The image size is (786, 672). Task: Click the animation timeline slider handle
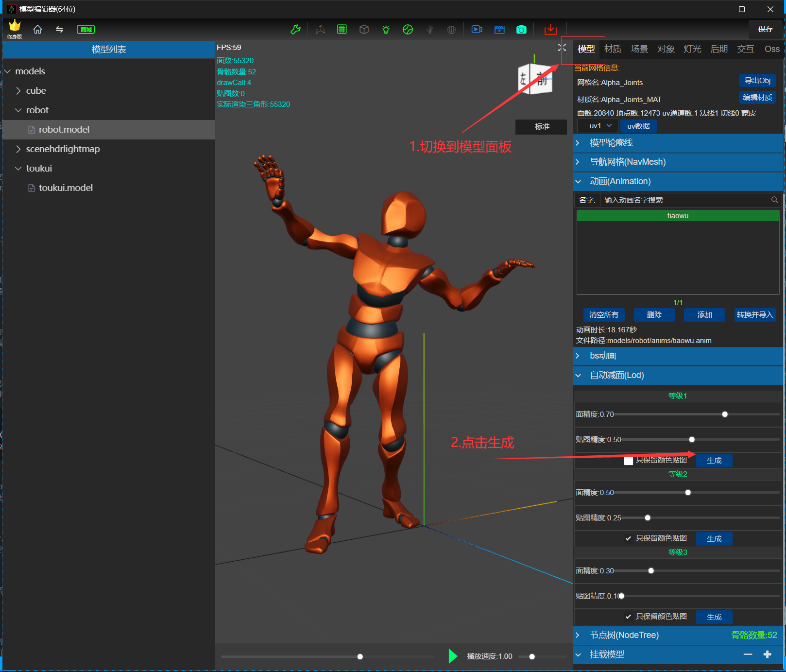point(360,657)
